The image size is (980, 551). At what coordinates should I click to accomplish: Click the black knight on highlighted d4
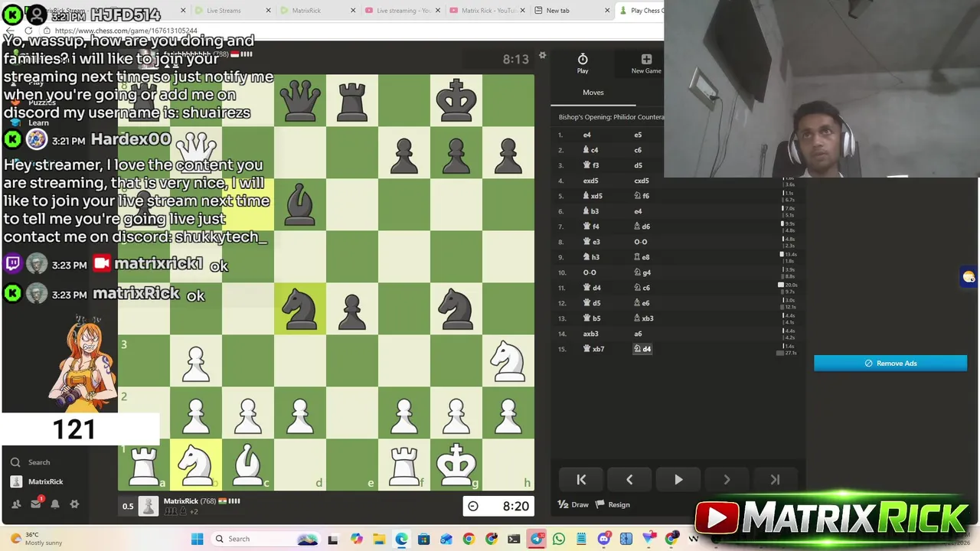[300, 308]
